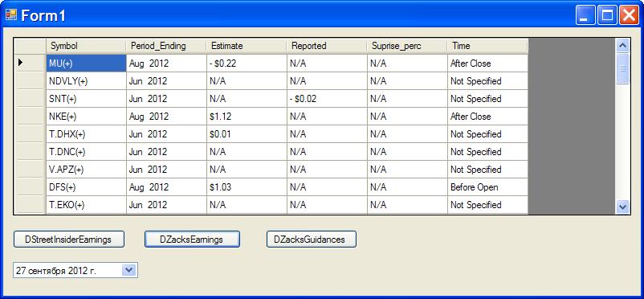The height and width of the screenshot is (299, 644).
Task: Select the row header of the NKE row
Action: [30, 117]
